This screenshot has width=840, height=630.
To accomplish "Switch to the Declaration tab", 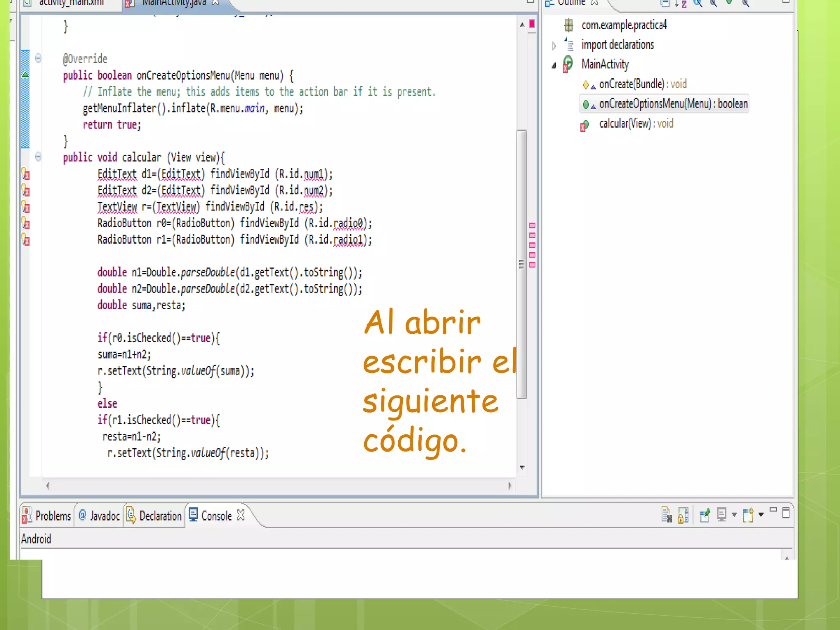I will [x=154, y=516].
